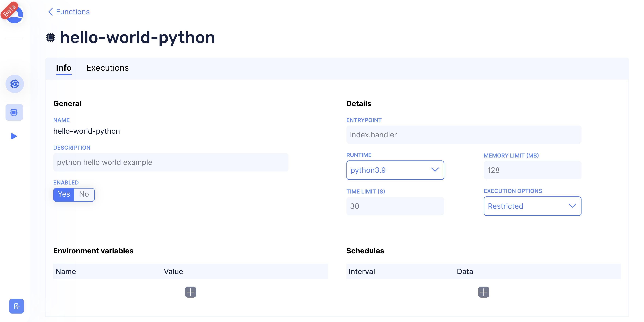Switch to the Info tab
This screenshot has width=644, height=322.
(x=64, y=68)
